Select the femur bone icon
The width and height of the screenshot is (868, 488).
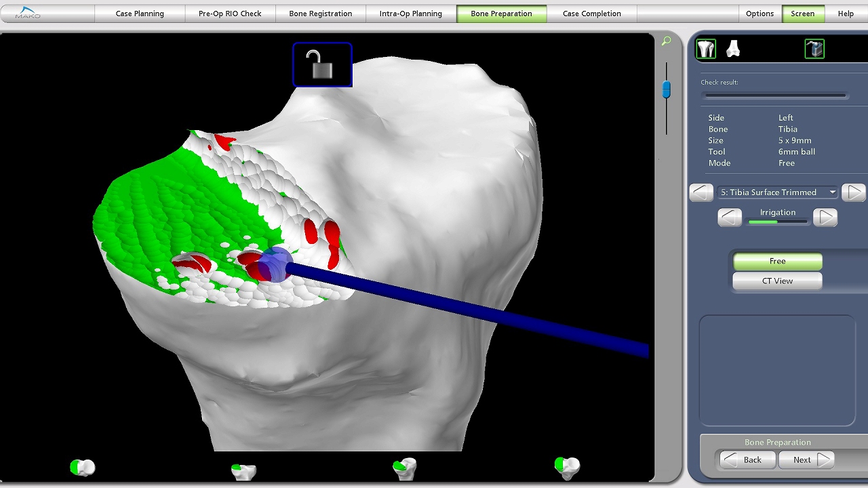click(733, 49)
